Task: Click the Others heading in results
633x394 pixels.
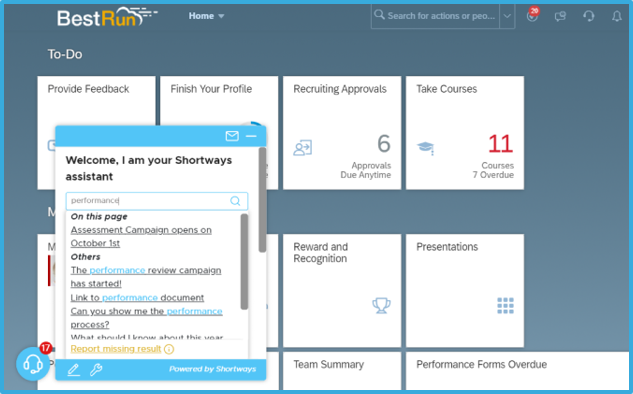Action: click(x=86, y=257)
